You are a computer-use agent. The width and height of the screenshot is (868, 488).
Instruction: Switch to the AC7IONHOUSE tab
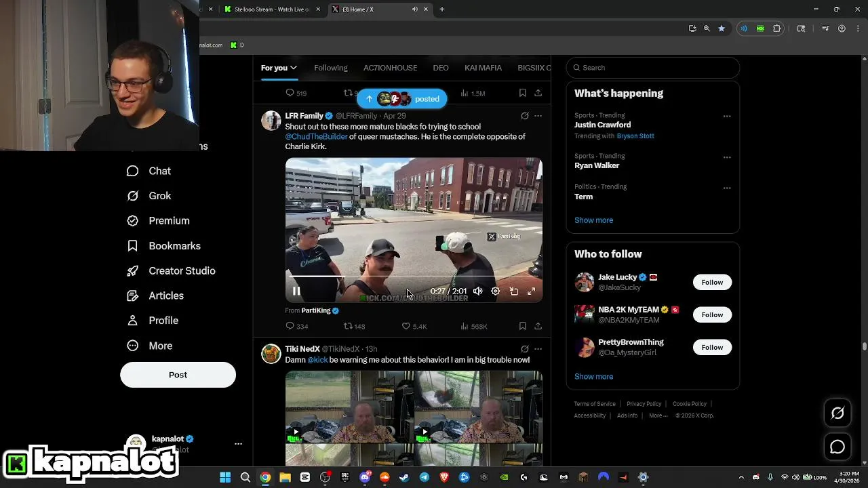pyautogui.click(x=390, y=68)
